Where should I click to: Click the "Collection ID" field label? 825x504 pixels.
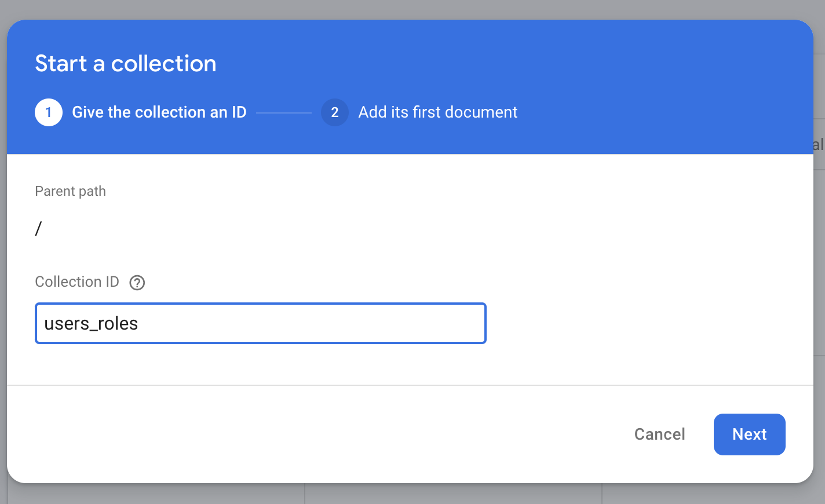[x=77, y=282]
